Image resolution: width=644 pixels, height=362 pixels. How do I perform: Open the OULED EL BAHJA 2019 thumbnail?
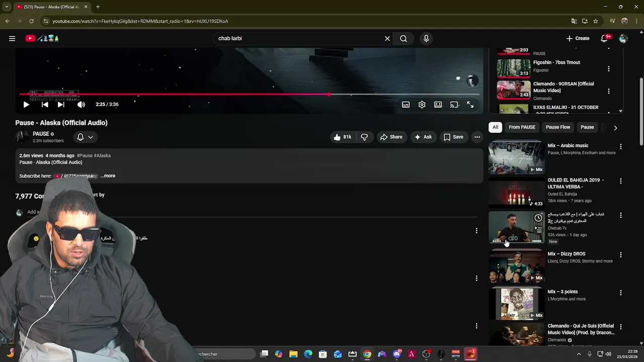pyautogui.click(x=516, y=193)
